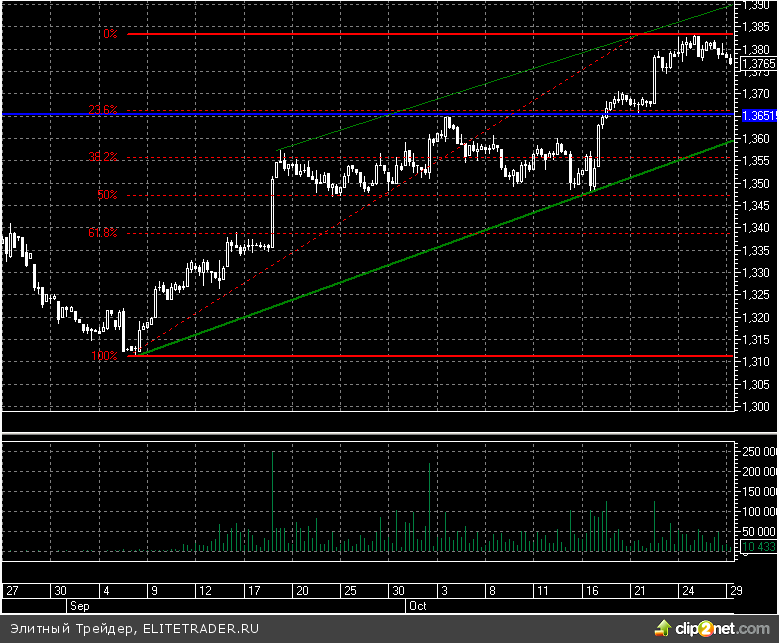Select the 0% Fibonacci level label

pyautogui.click(x=110, y=34)
